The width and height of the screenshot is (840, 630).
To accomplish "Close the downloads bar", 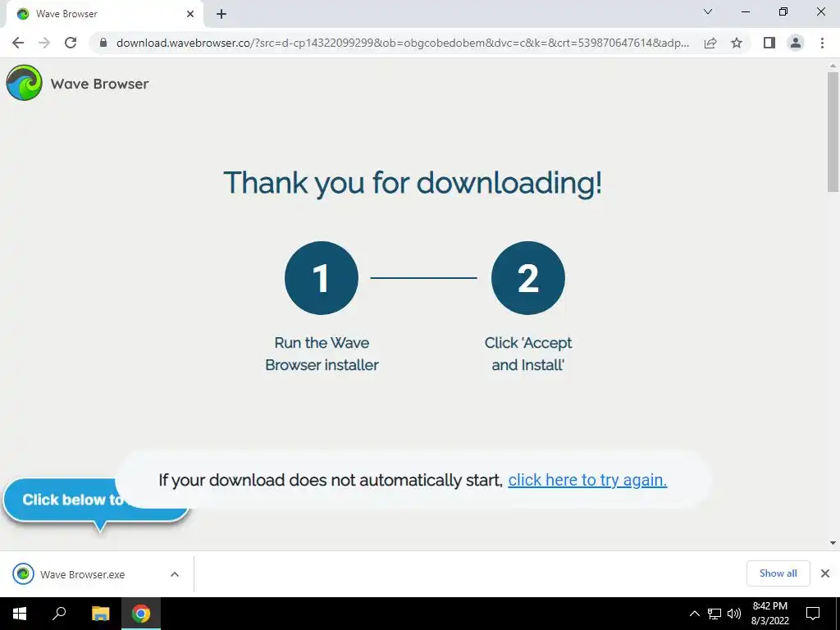I will pyautogui.click(x=825, y=573).
